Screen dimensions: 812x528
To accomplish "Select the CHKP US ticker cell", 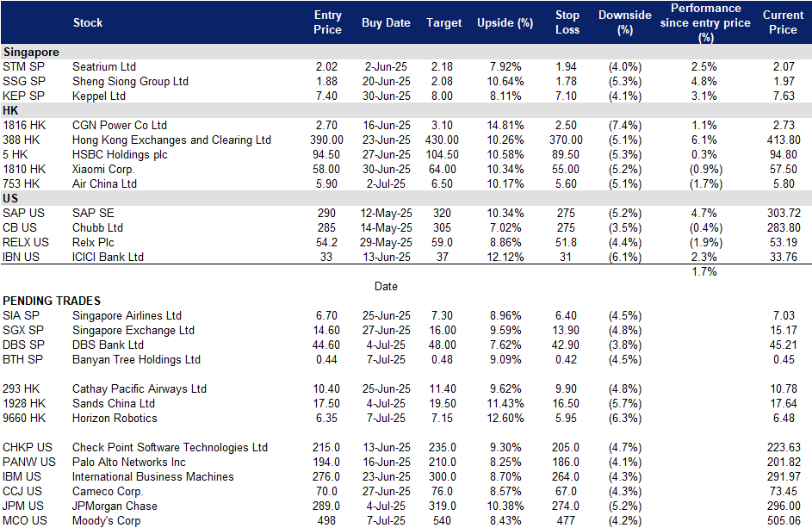I will (28, 447).
